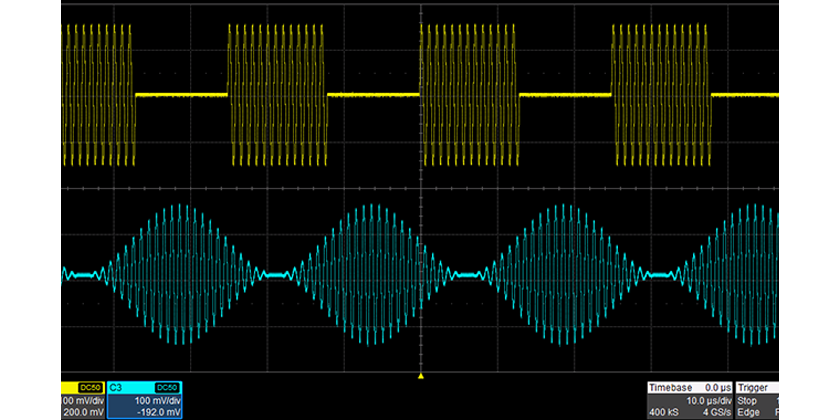Click the yellow channel mV/div scale value

point(80,399)
